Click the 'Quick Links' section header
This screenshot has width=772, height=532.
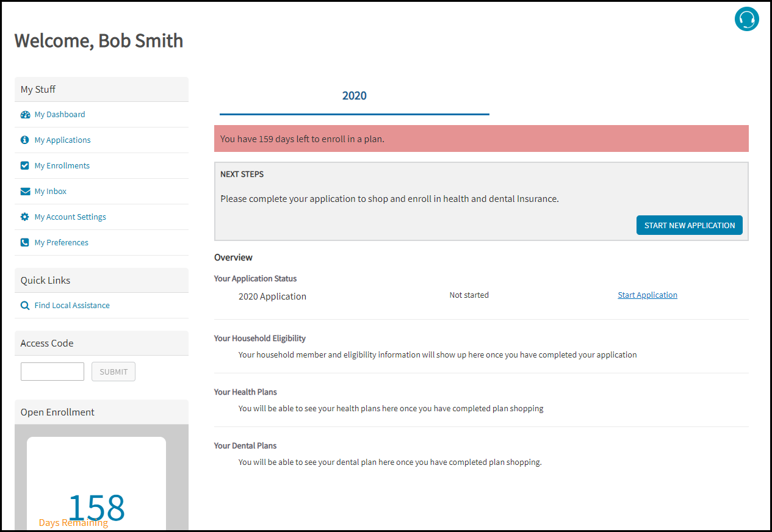tap(101, 280)
